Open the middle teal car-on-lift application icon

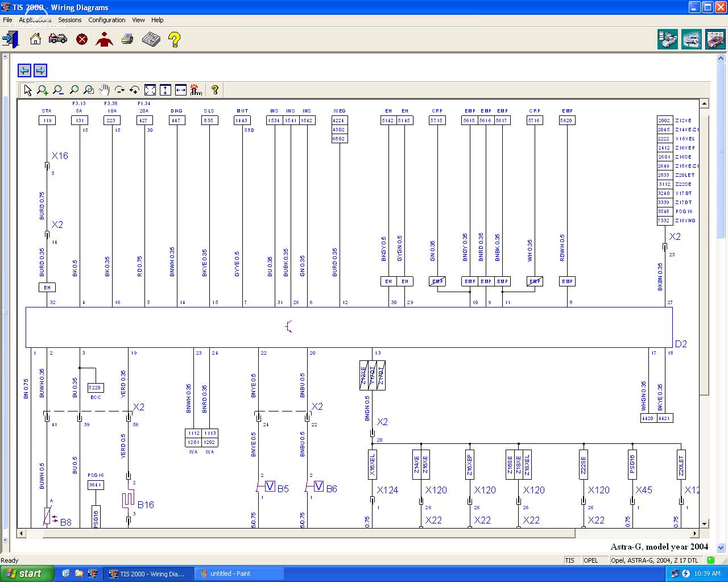point(692,39)
